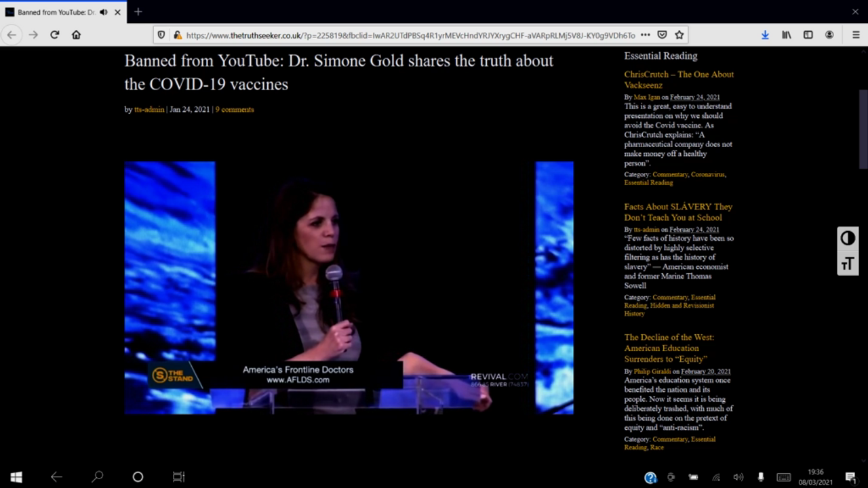
Task: Open the '9 comments' link
Action: 235,109
